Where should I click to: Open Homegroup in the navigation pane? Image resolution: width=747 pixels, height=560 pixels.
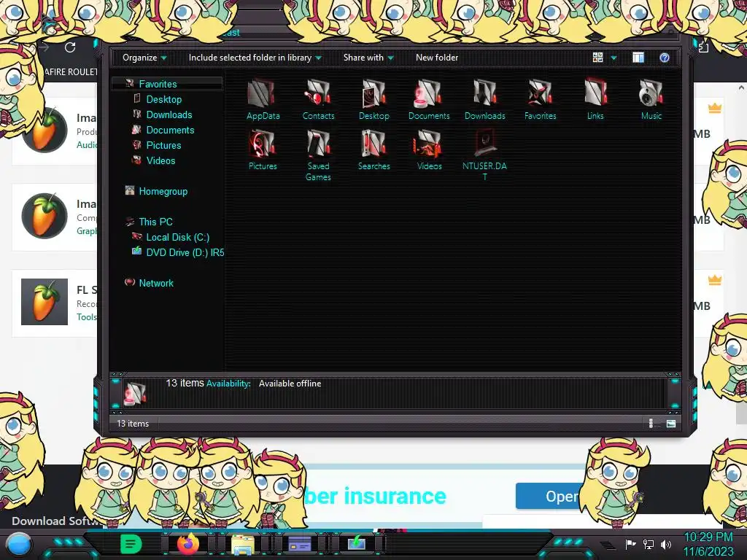click(163, 192)
